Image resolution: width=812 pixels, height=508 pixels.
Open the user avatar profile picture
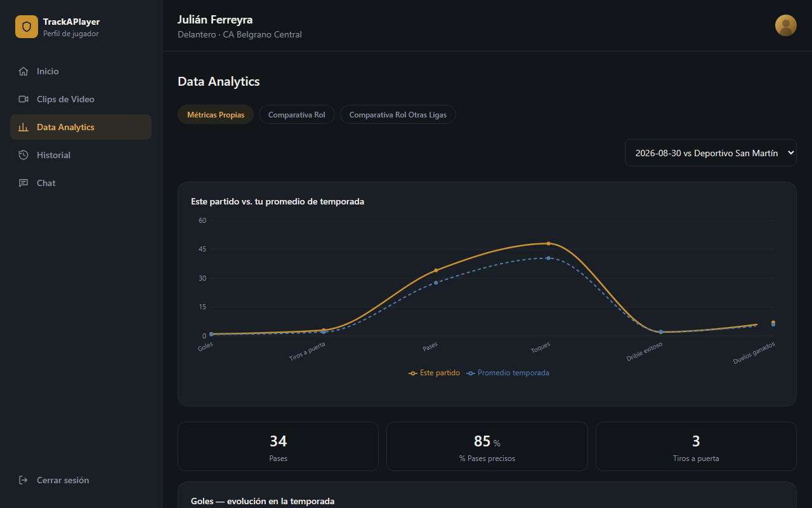(x=786, y=25)
